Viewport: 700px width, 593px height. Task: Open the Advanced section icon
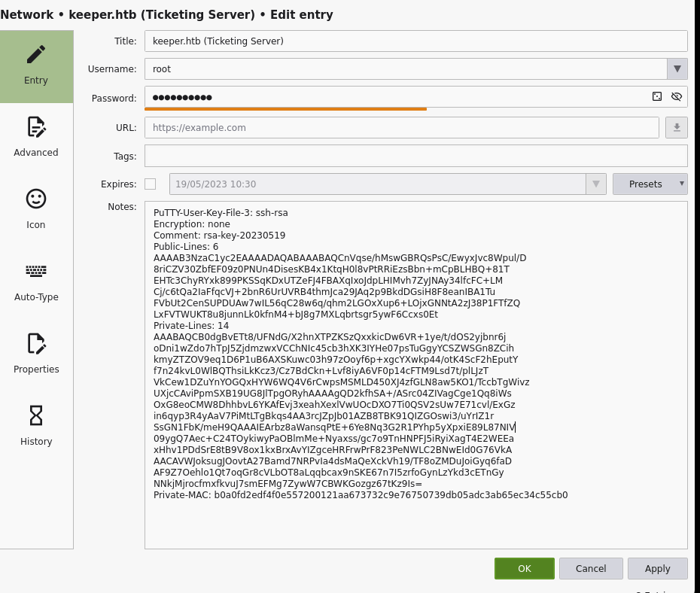coord(36,127)
